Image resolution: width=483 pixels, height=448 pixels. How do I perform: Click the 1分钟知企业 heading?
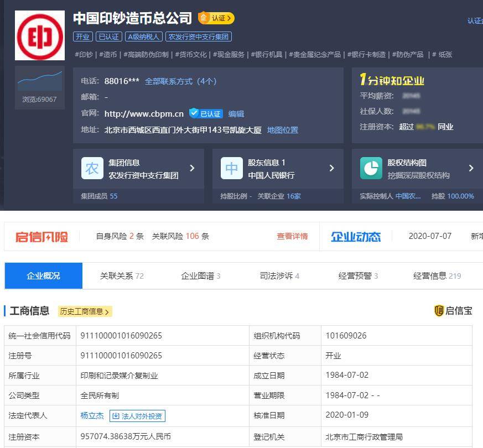(x=392, y=80)
